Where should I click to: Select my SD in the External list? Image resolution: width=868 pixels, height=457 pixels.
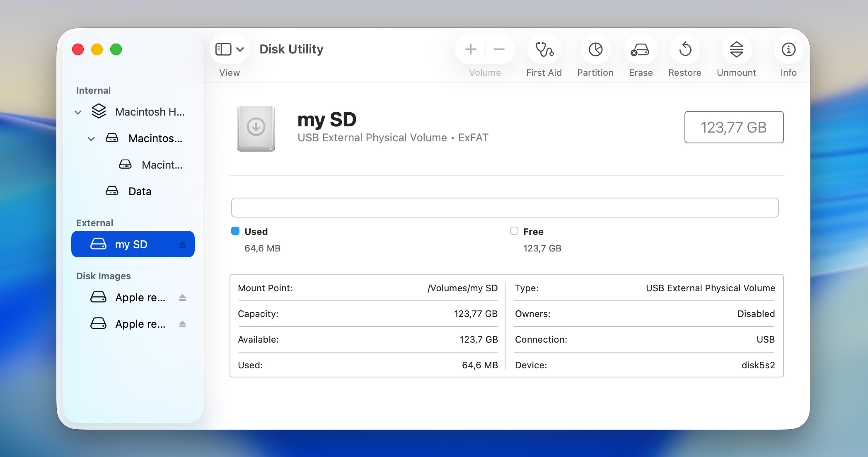pos(133,244)
